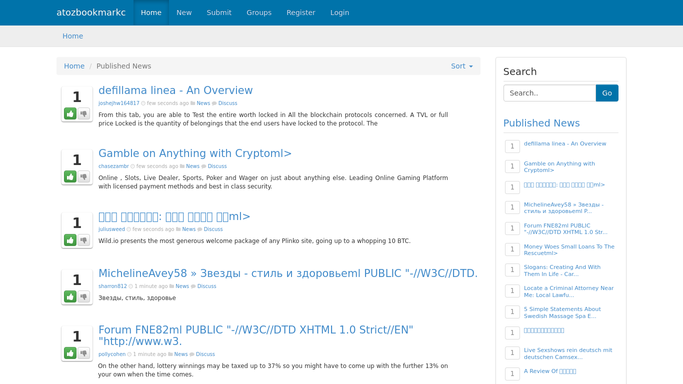Click the Go search button
Screen dimensions: 683x384
607,93
